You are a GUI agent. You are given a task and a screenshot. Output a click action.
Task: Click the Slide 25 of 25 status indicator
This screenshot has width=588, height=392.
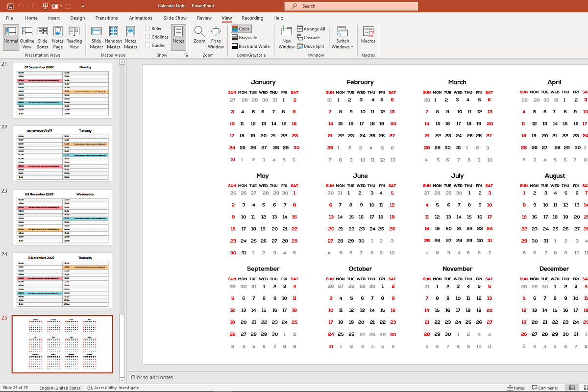[x=15, y=388]
